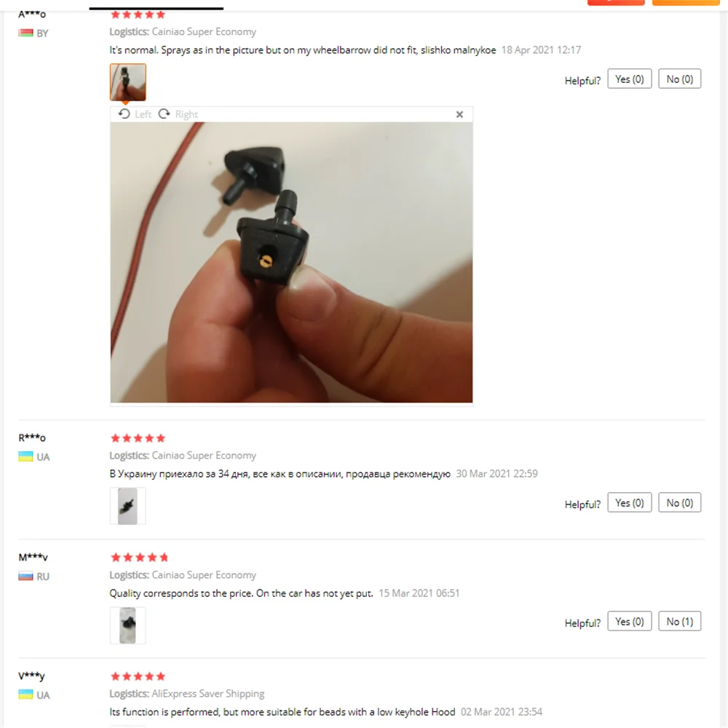Click the enlarged washer nozzle photo

pos(292,262)
